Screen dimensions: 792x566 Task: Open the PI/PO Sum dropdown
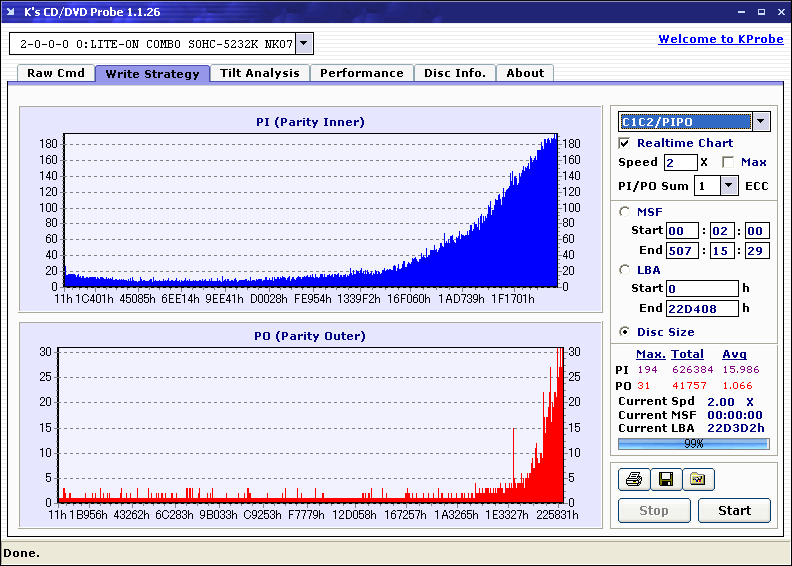(x=728, y=186)
